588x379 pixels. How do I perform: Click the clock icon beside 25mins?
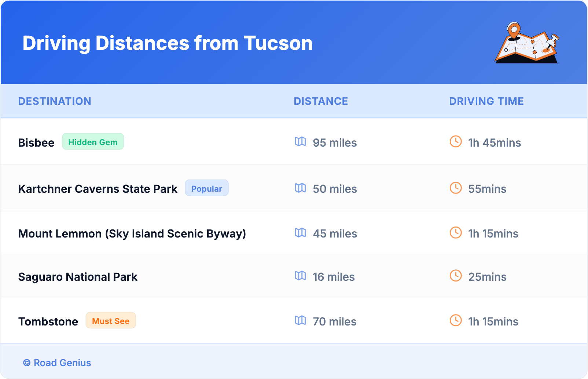pos(456,276)
